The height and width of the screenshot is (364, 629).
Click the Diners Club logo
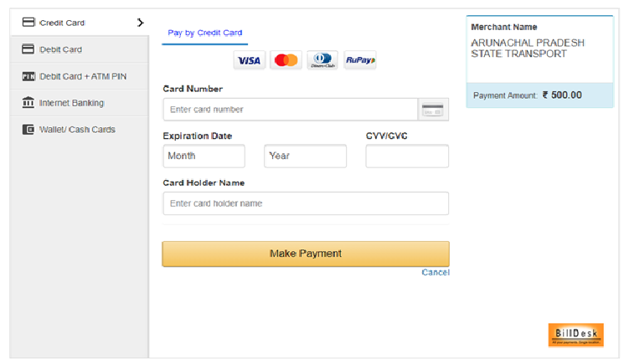322,60
